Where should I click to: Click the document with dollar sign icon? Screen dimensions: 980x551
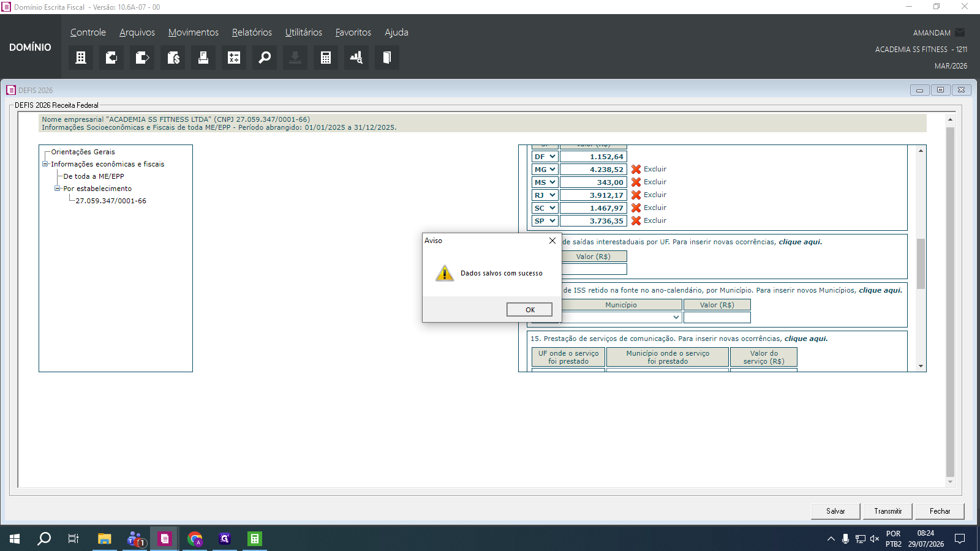(173, 58)
